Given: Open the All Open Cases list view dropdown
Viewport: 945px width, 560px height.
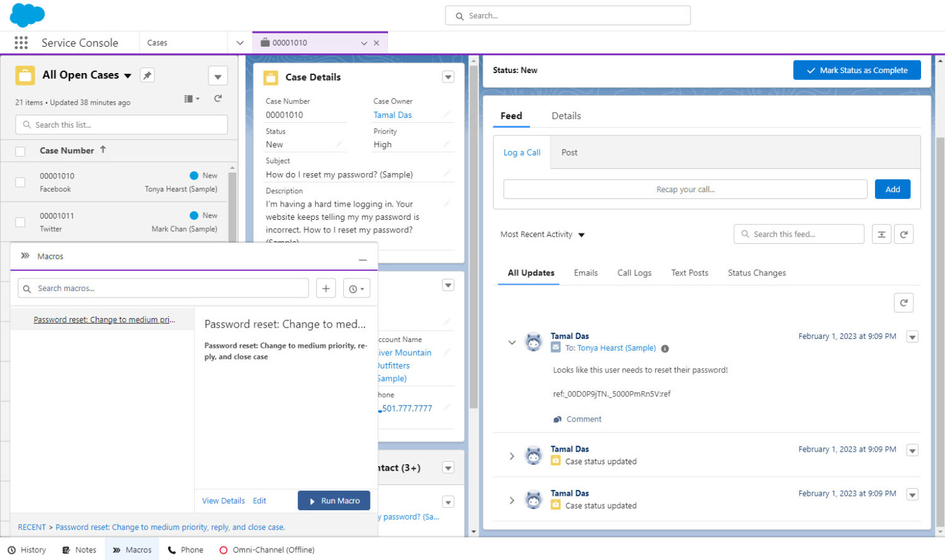Looking at the screenshot, I should point(127,76).
